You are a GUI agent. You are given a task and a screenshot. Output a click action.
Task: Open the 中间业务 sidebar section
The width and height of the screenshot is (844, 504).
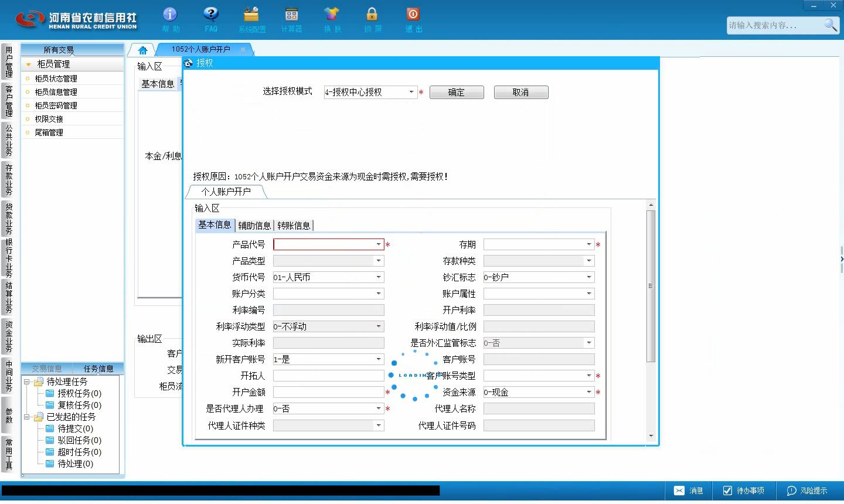coord(9,376)
